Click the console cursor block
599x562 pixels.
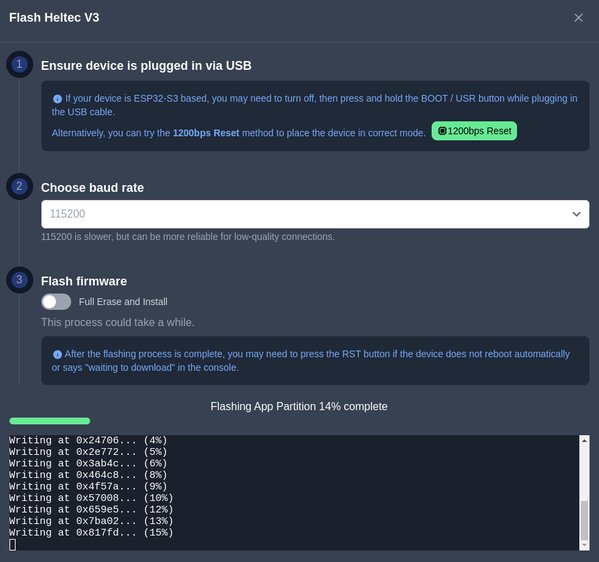[12, 544]
